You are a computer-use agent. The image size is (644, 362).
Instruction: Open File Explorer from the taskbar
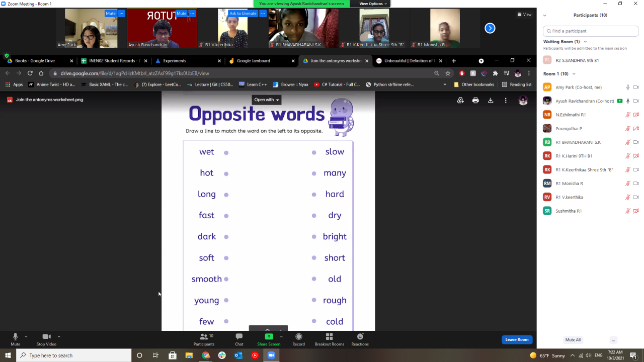(189, 355)
